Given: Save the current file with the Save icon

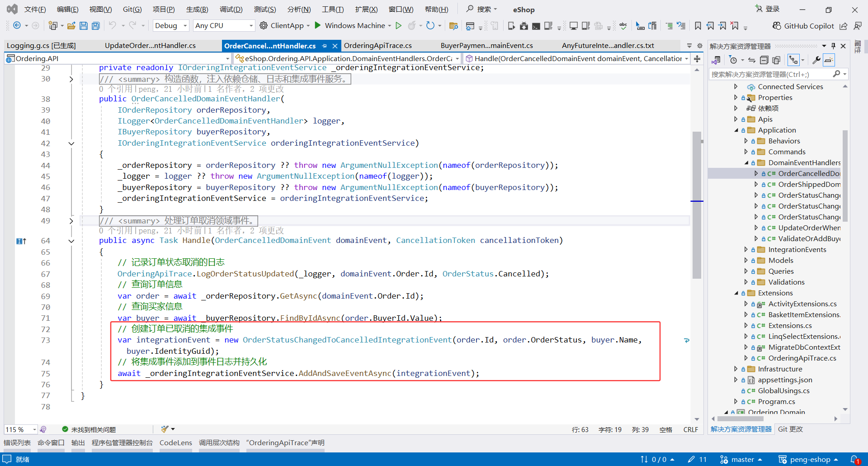Looking at the screenshot, I should pos(84,26).
